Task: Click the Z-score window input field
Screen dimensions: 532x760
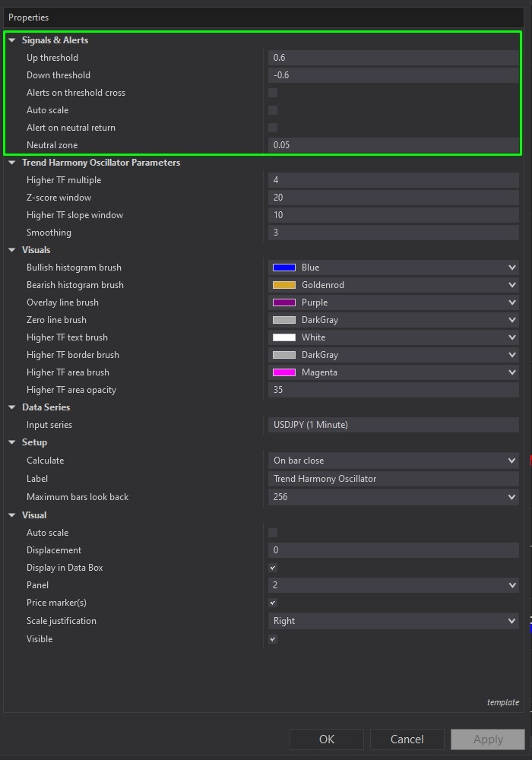Action: tap(393, 198)
